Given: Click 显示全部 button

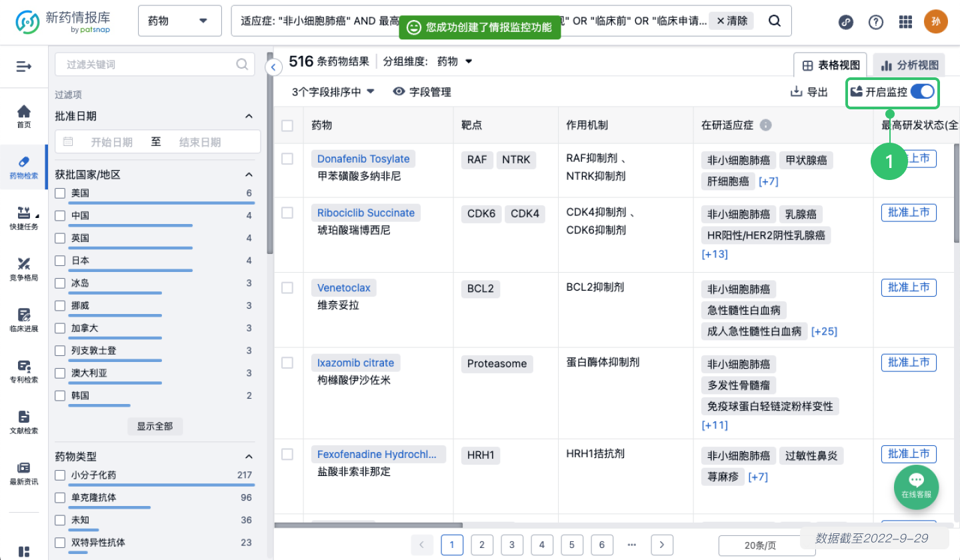Looking at the screenshot, I should click(x=155, y=426).
